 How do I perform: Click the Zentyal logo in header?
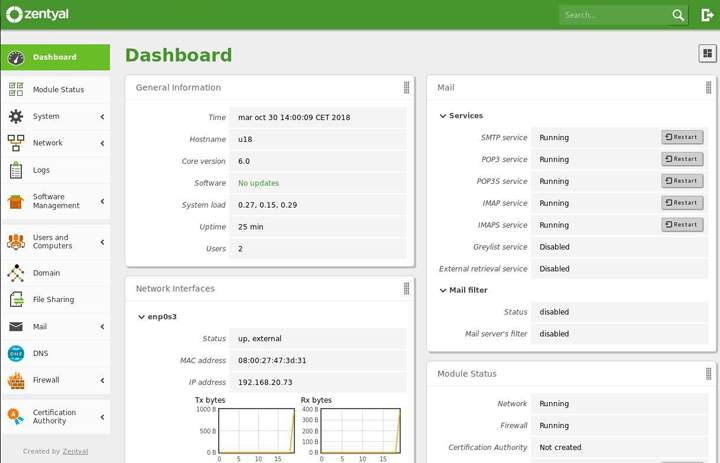37,14
